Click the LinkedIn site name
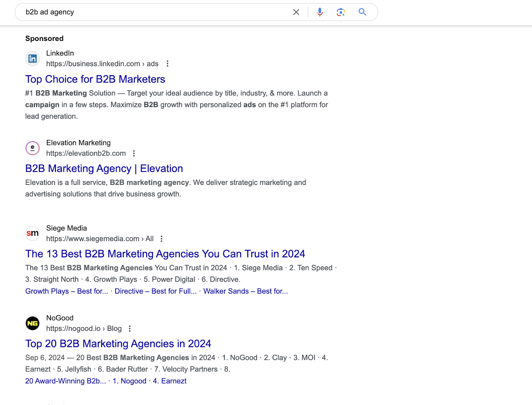This screenshot has width=532, height=405. tap(60, 53)
